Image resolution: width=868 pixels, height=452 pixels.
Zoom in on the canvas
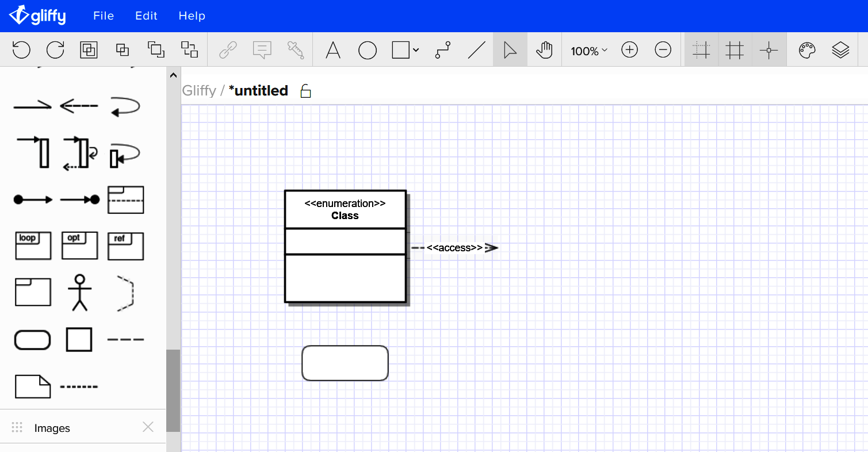pos(629,49)
